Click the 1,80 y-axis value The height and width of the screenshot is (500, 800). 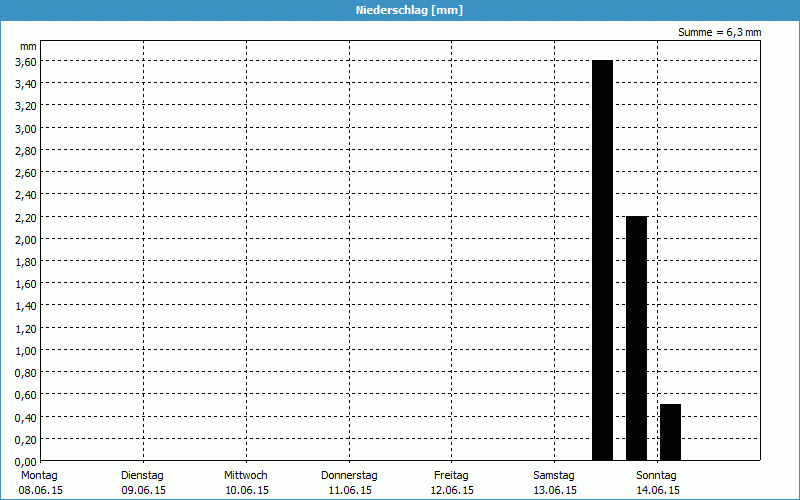(26, 262)
